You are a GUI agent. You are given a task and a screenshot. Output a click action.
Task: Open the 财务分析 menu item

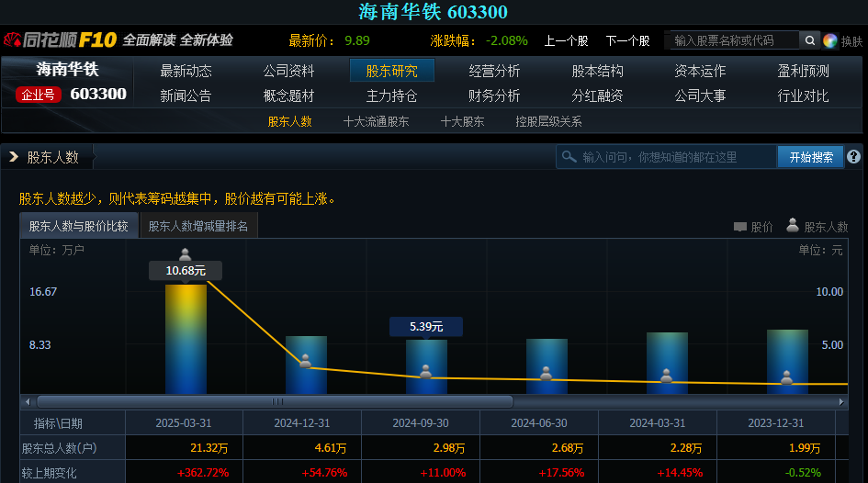coord(494,95)
